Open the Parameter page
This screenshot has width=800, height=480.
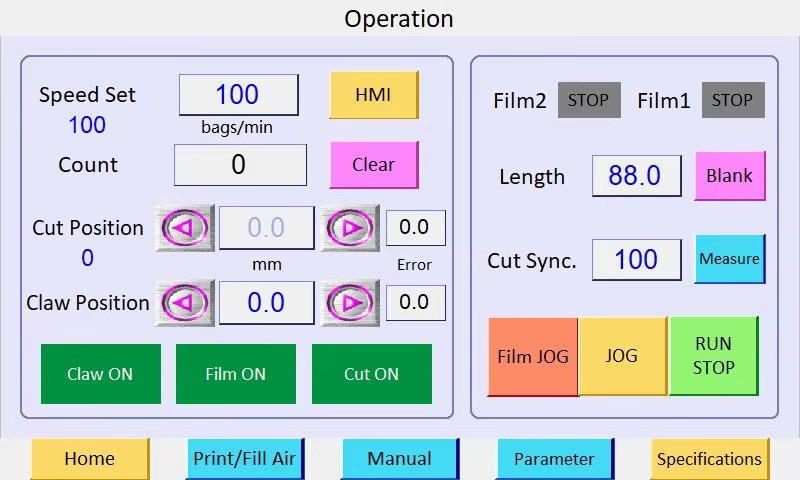[554, 459]
